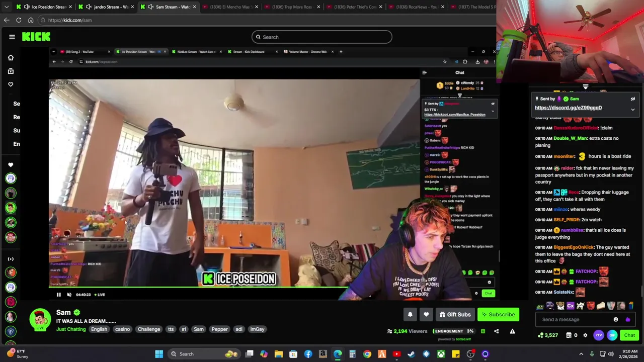Open the green engagement stats icon

coord(482,331)
